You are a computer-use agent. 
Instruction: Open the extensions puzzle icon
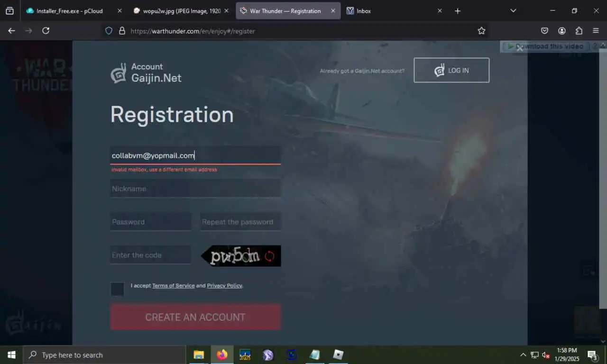(x=579, y=31)
